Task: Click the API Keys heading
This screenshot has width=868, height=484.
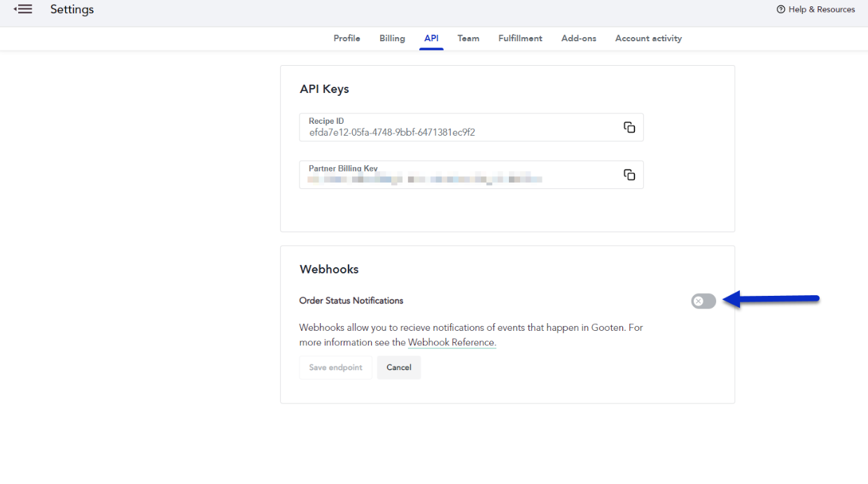Action: pos(324,89)
